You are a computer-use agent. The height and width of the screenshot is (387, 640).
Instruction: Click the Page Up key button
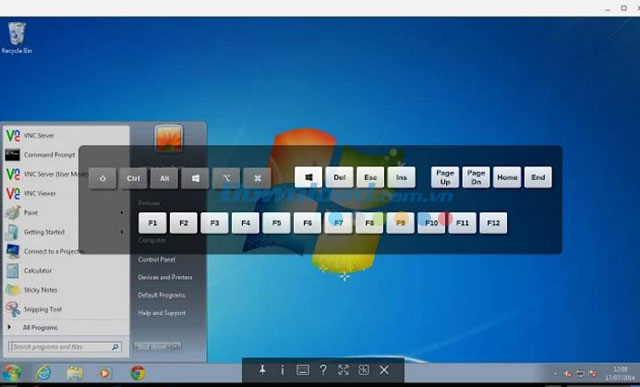(445, 177)
